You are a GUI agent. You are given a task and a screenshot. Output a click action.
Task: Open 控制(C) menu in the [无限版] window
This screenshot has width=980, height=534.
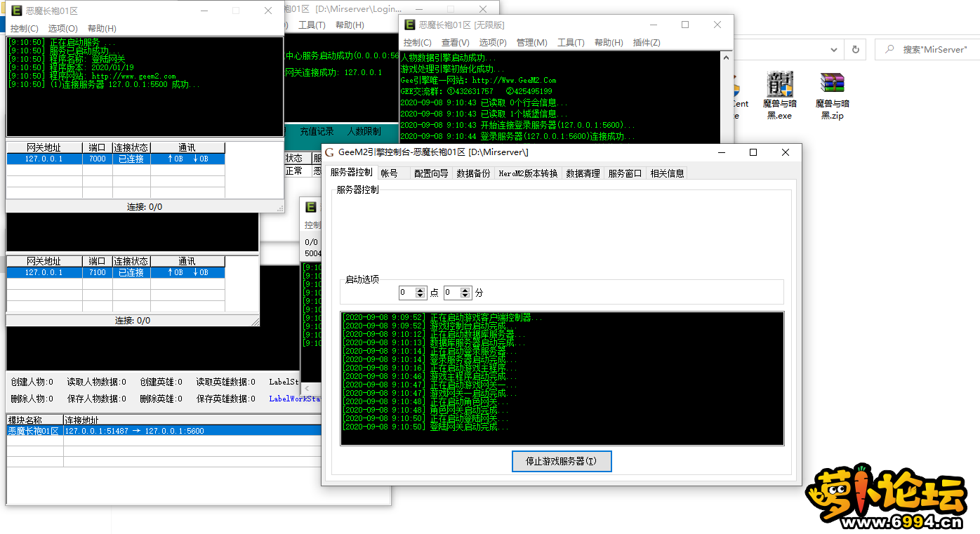(x=418, y=43)
